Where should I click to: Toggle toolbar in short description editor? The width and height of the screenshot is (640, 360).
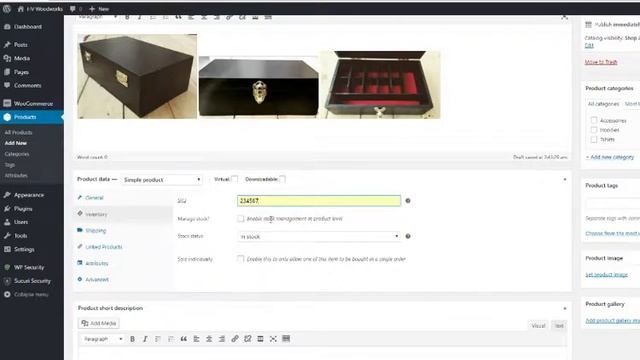click(x=286, y=339)
